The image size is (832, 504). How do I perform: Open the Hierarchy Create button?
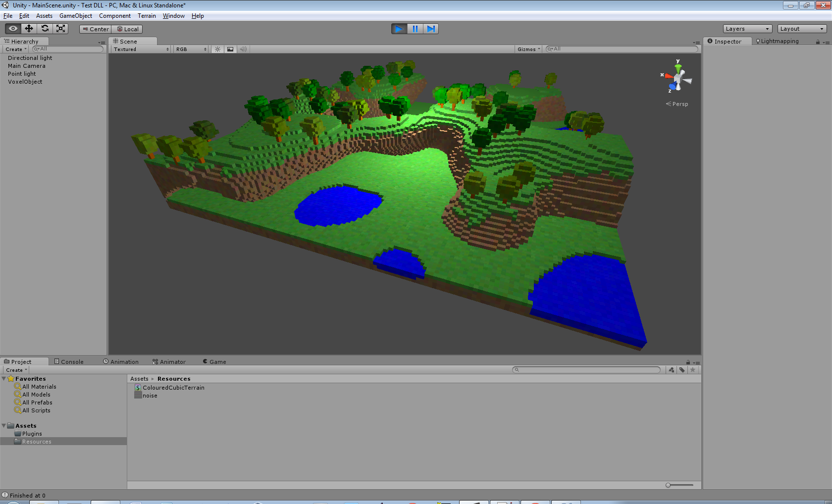[16, 49]
